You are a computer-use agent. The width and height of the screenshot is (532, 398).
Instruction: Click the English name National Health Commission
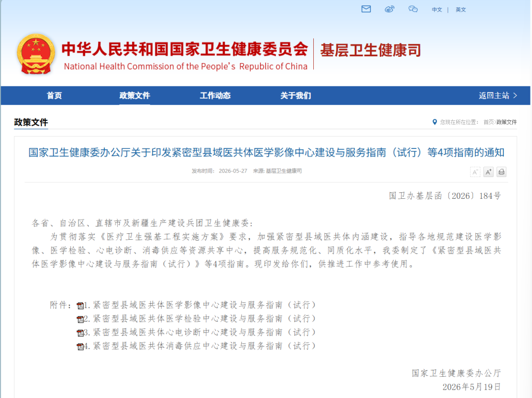click(186, 66)
